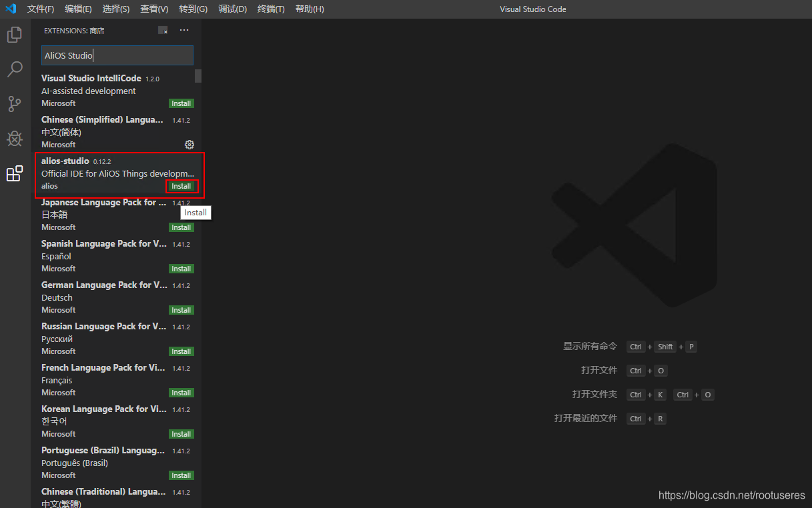The width and height of the screenshot is (812, 508).
Task: Open the 文件(F) menu
Action: tap(41, 9)
